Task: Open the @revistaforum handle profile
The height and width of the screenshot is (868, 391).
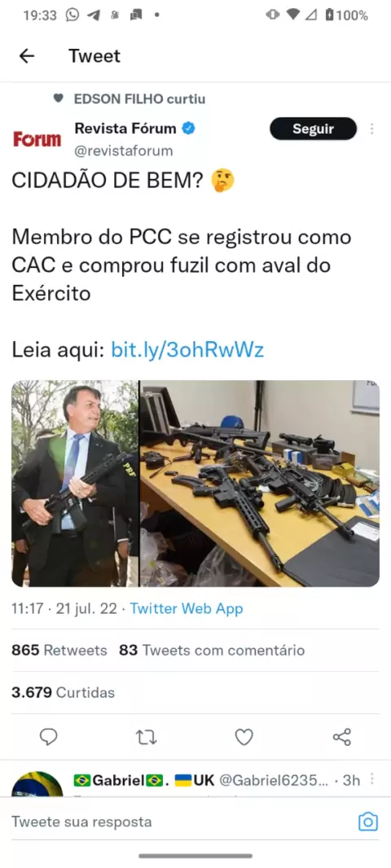Action: [x=124, y=151]
